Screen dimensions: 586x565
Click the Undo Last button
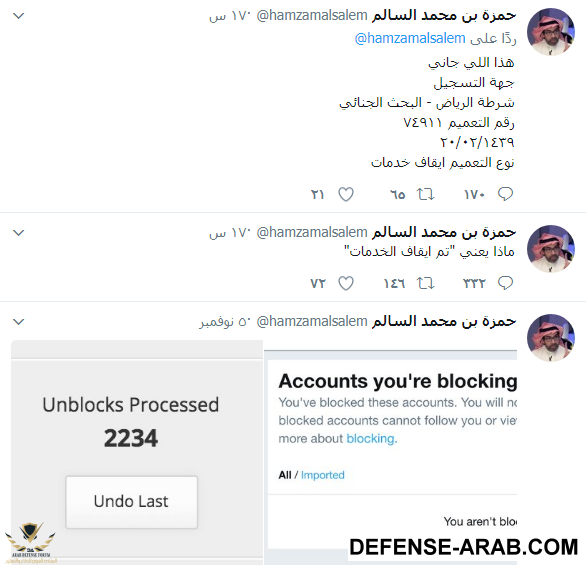click(x=132, y=502)
